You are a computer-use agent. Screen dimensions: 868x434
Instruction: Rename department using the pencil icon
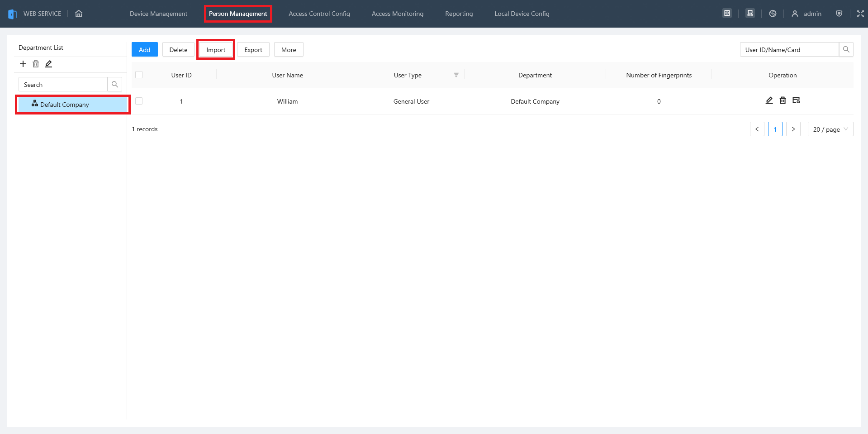pos(48,64)
